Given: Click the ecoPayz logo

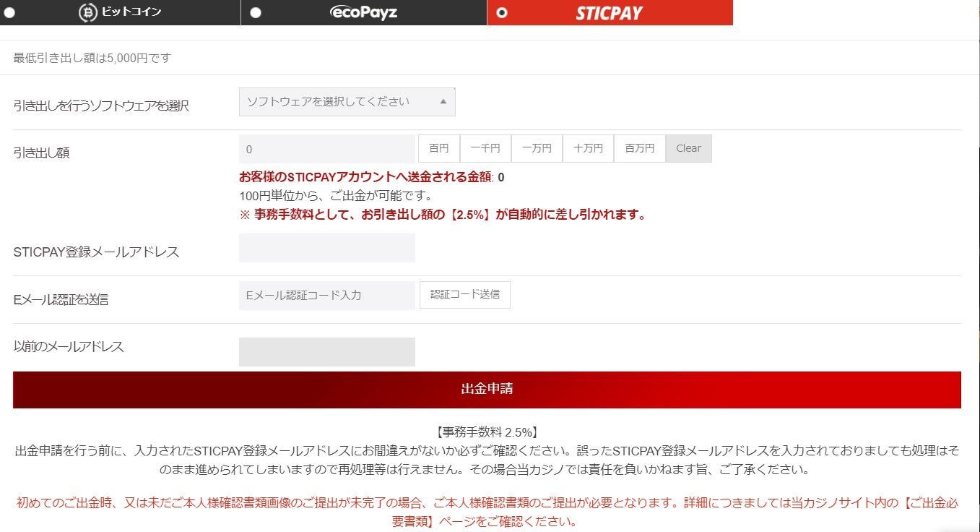Looking at the screenshot, I should 363,12.
